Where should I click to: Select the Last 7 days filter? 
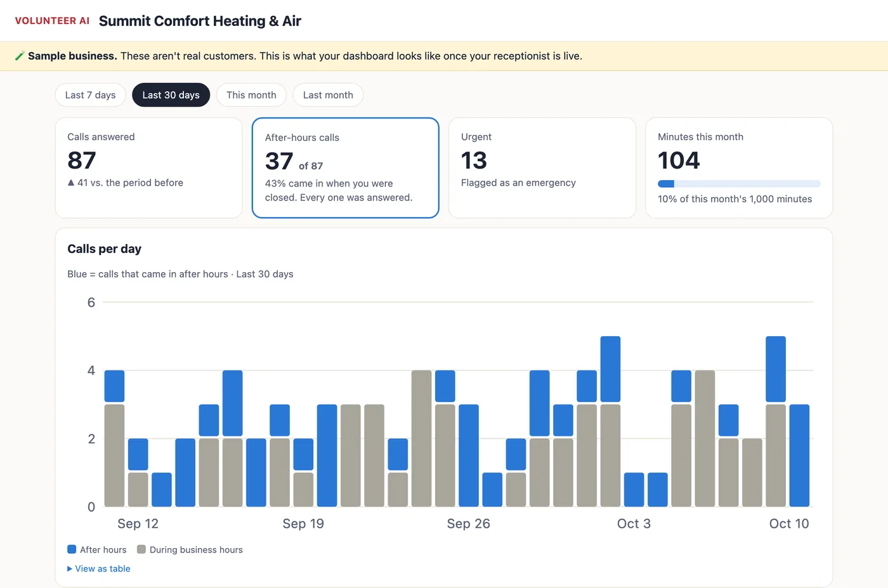point(90,95)
